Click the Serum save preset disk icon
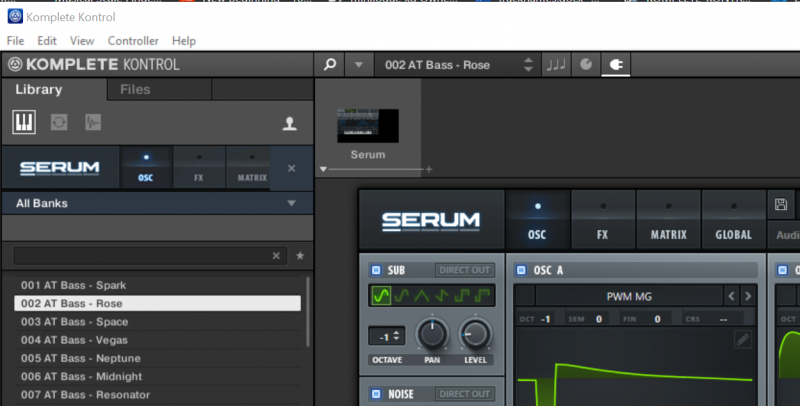This screenshot has height=406, width=800. pos(781,205)
